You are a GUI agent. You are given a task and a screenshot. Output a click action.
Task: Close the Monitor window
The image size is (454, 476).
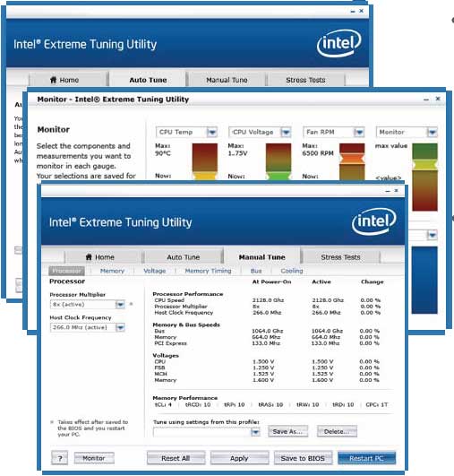point(438,99)
